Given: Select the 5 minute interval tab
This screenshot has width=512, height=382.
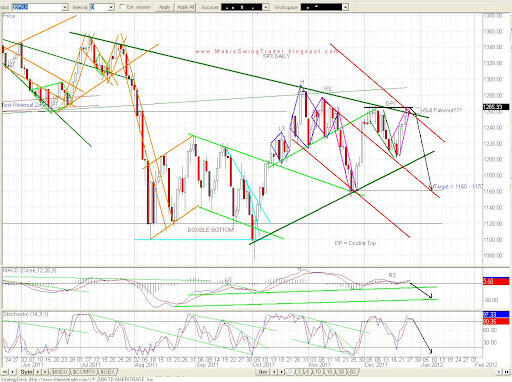Looking at the screenshot, I should pyautogui.click(x=308, y=372).
